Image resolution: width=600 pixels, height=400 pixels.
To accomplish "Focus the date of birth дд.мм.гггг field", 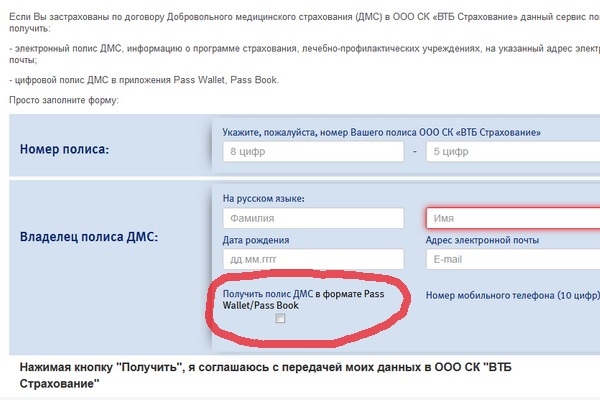I will coord(313,259).
